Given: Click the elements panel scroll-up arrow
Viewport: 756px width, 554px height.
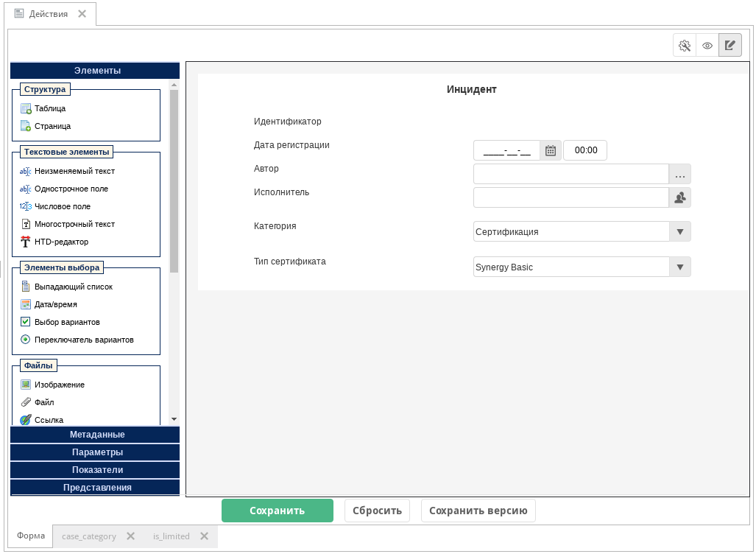Looking at the screenshot, I should (174, 85).
